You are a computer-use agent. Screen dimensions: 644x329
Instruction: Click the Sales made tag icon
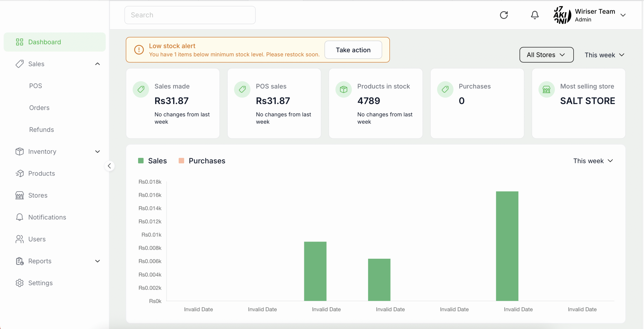point(141,89)
